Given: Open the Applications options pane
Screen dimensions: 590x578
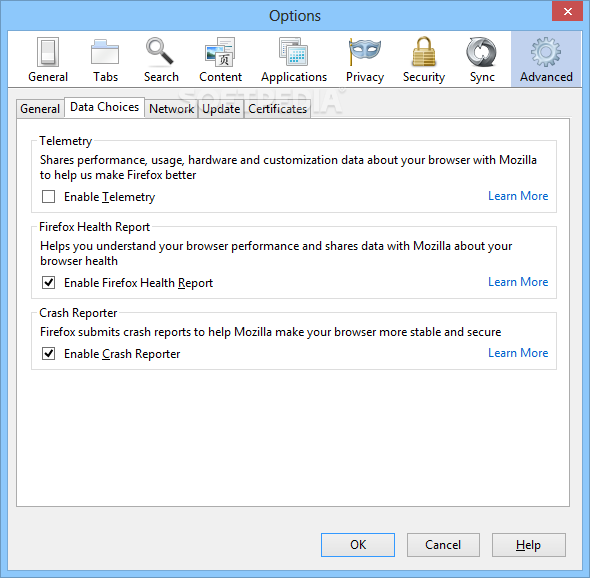Looking at the screenshot, I should (294, 59).
